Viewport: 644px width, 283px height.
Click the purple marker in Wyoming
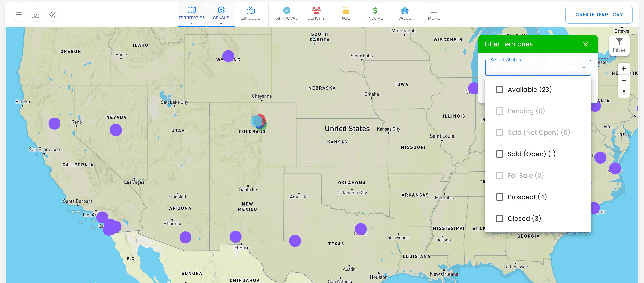click(228, 56)
